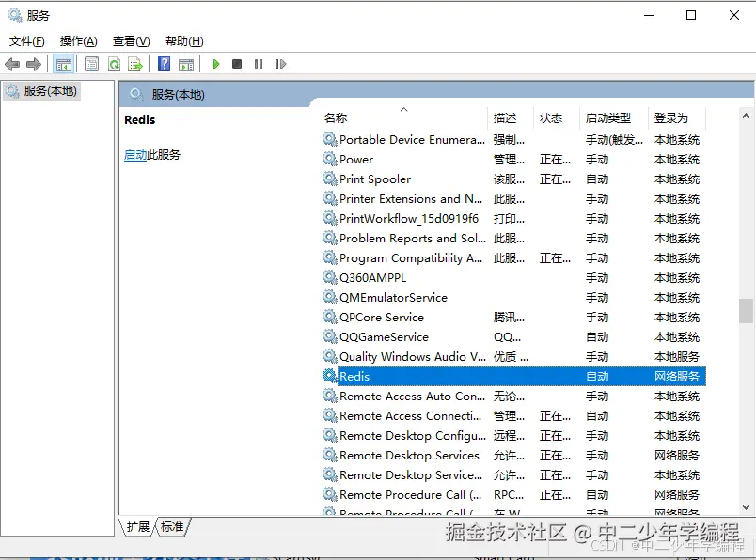Click 自动 startup type in Redis row
The image size is (756, 560).
click(597, 377)
